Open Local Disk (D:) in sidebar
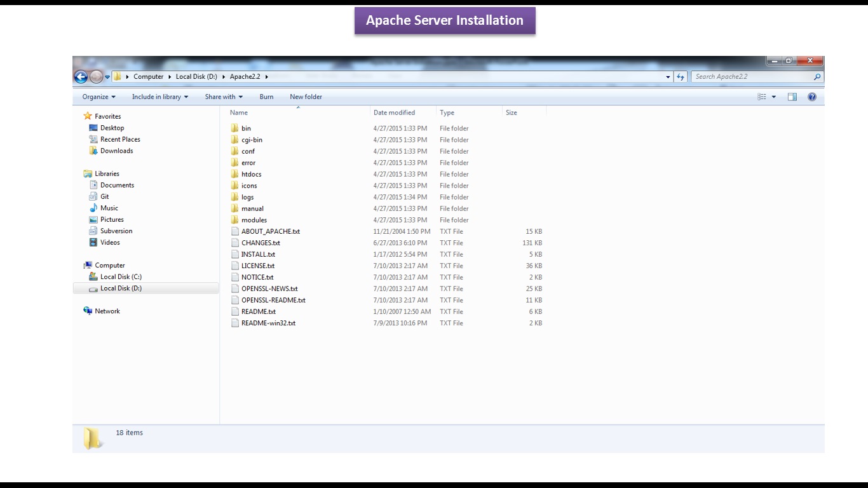The image size is (868, 488). click(x=121, y=288)
